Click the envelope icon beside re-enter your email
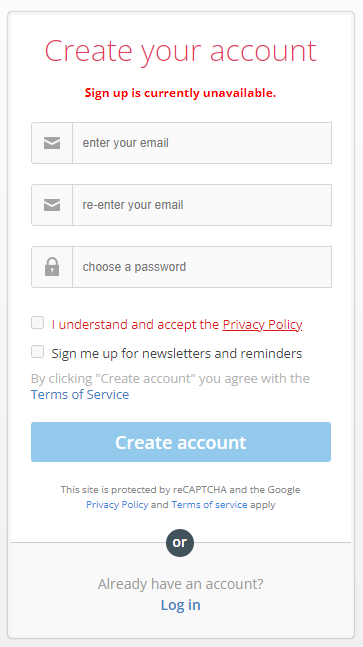The image size is (363, 647). (52, 205)
